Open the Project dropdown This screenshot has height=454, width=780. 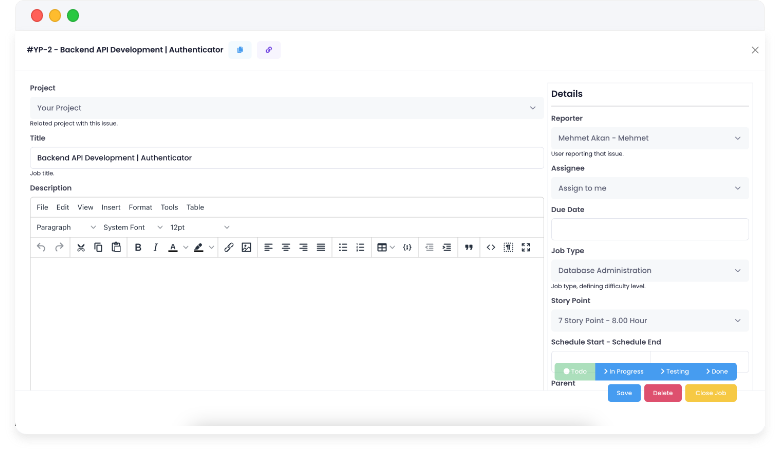[286, 107]
